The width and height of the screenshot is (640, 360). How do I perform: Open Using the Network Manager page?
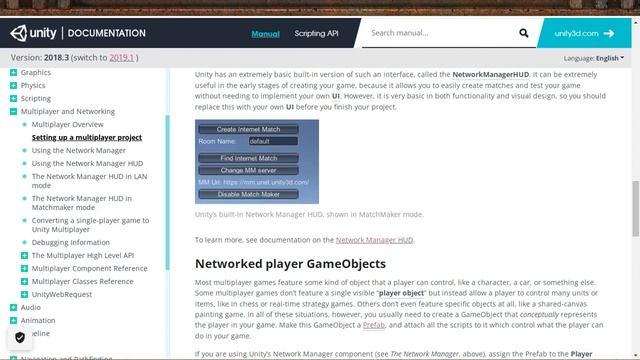coord(79,151)
